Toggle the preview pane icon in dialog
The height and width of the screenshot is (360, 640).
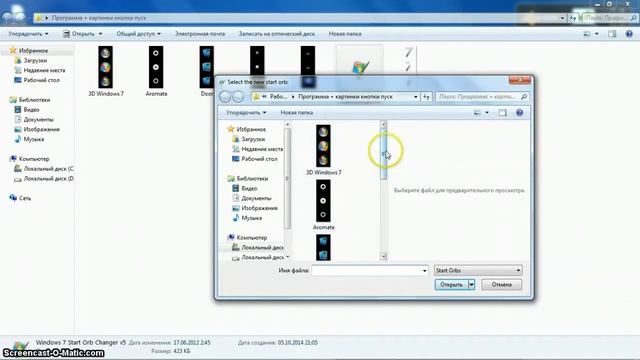(502, 113)
